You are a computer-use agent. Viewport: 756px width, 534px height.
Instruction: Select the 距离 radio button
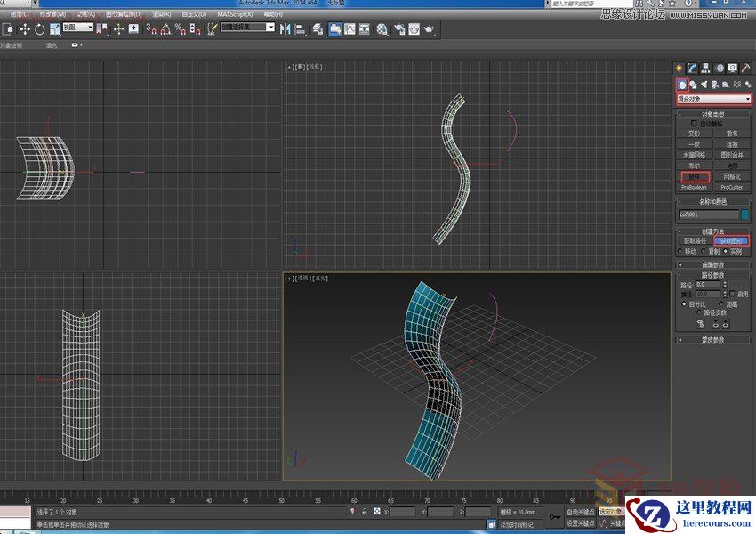pos(722,303)
